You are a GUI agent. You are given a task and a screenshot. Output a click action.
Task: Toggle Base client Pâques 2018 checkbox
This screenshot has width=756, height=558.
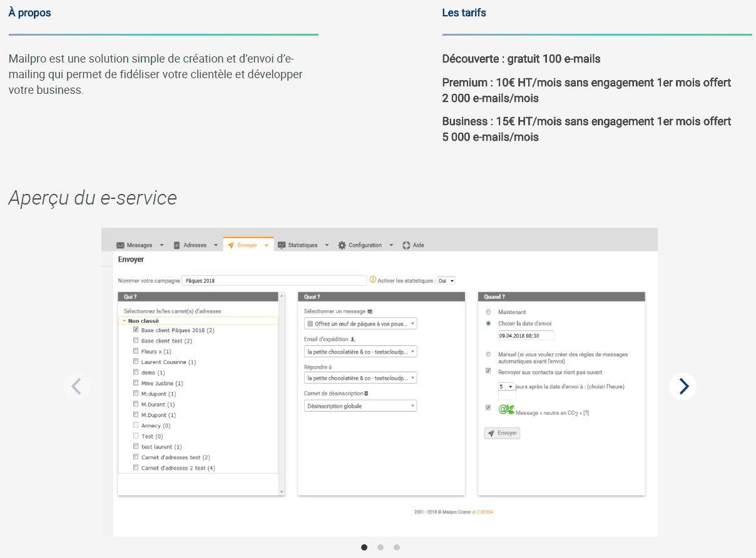pos(135,330)
